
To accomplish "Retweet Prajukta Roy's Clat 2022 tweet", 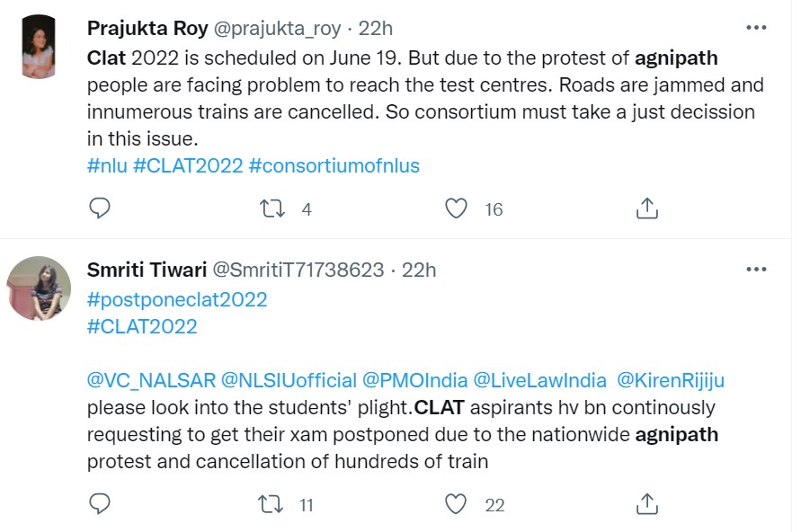I will 271,209.
